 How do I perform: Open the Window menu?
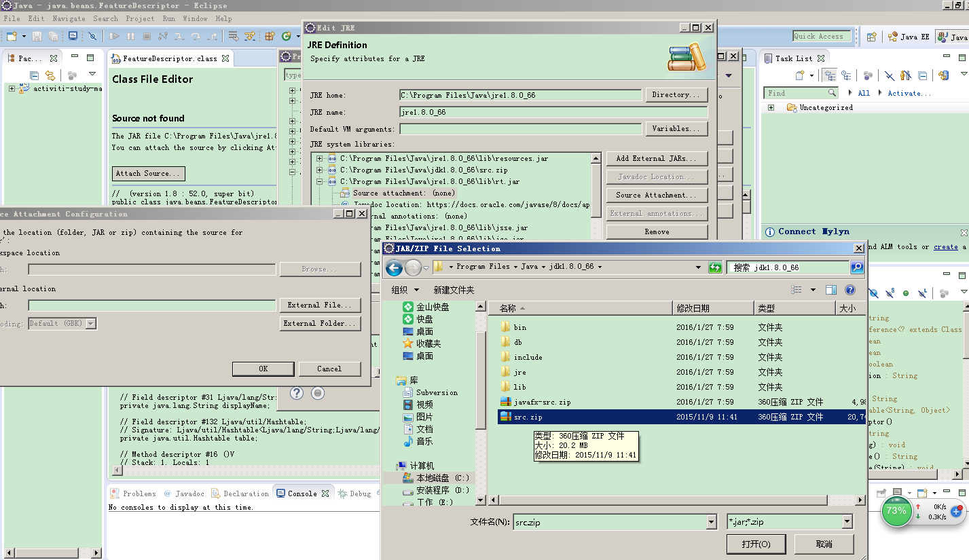pos(195,18)
